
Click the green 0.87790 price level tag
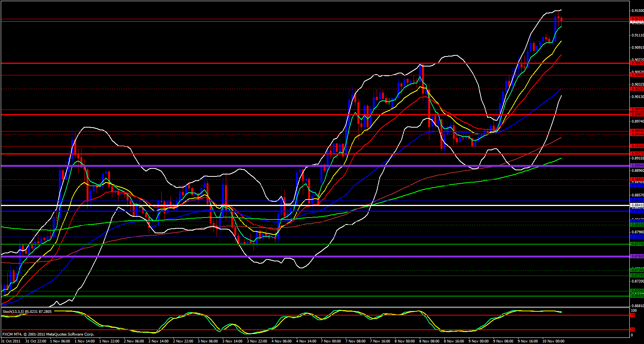tap(637, 244)
